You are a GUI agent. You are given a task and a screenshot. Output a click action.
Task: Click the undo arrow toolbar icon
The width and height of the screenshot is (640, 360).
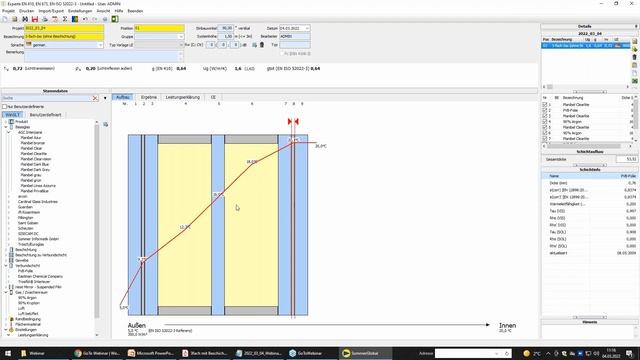(85, 19)
